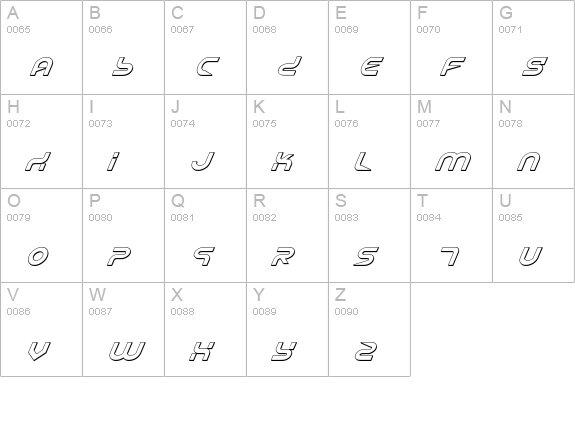Click the character code label 0069
Image resolution: width=575 pixels, height=421 pixels.
coord(346,29)
